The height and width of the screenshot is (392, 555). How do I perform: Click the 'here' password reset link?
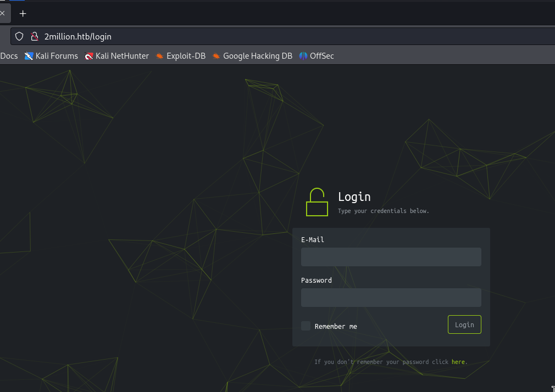tap(458, 362)
